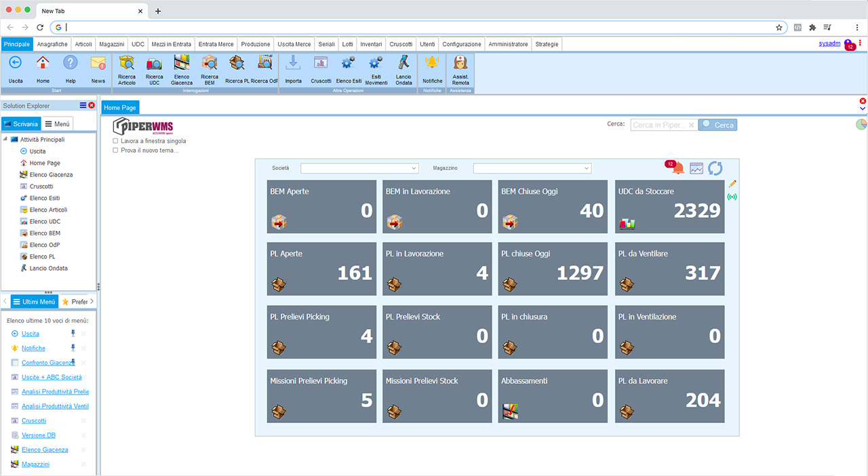Open Uscite + ABC Società link

52,377
